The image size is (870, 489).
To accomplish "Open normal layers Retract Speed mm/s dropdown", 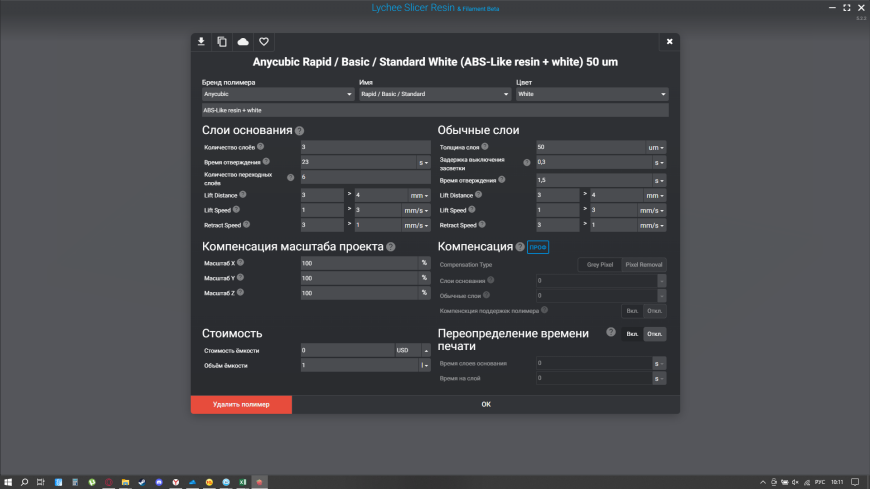I will click(x=651, y=225).
